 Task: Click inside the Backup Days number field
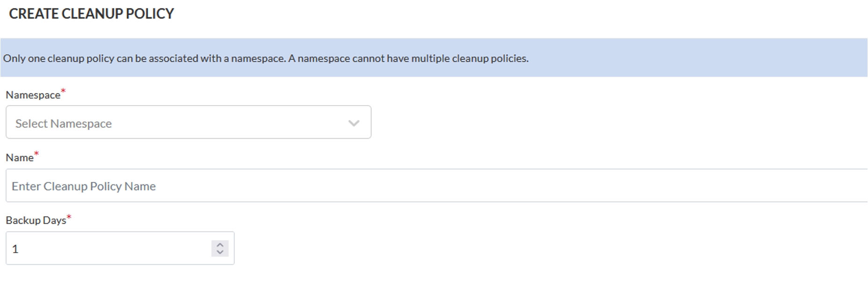(x=108, y=248)
